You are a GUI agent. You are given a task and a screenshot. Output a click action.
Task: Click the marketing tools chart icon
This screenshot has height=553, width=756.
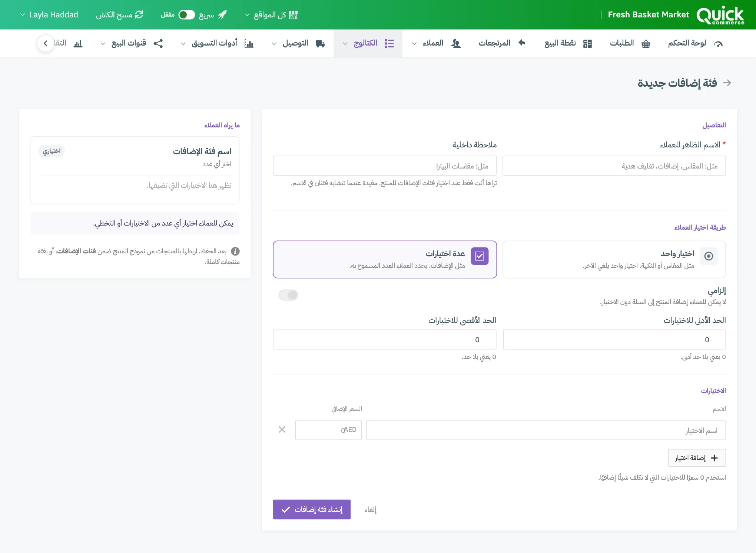249,44
